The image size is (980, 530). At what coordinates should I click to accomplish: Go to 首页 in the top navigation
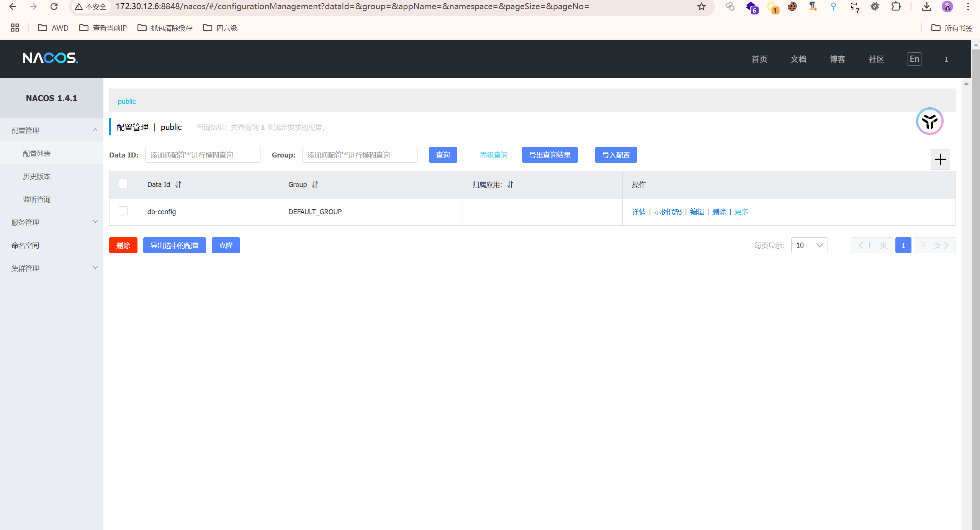pos(759,59)
